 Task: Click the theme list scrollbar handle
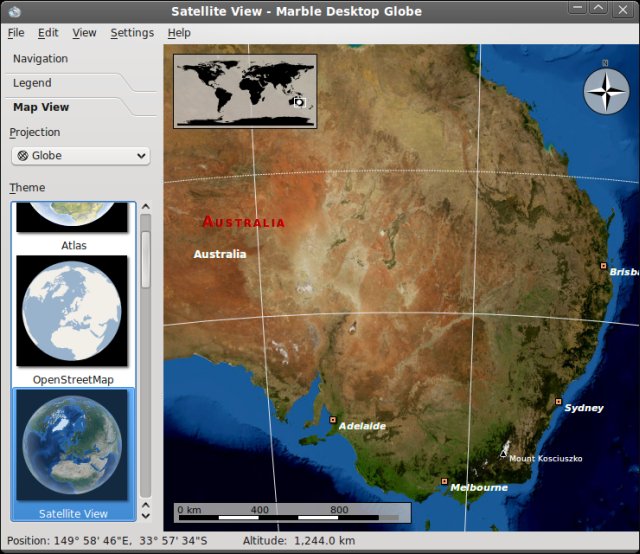[146, 259]
